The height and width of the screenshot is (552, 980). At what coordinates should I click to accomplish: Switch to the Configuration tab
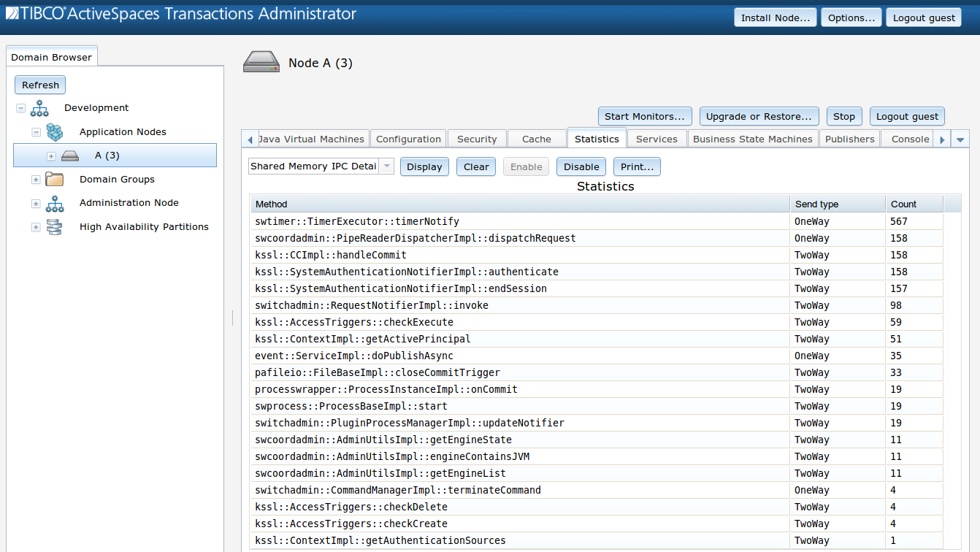point(408,138)
